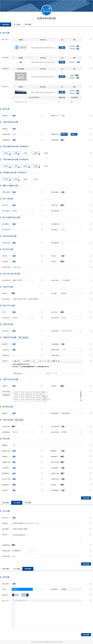The width and height of the screenshot is (93, 644).
Task: Open help icon for the 首页Banner row
Action: click(90, 86)
